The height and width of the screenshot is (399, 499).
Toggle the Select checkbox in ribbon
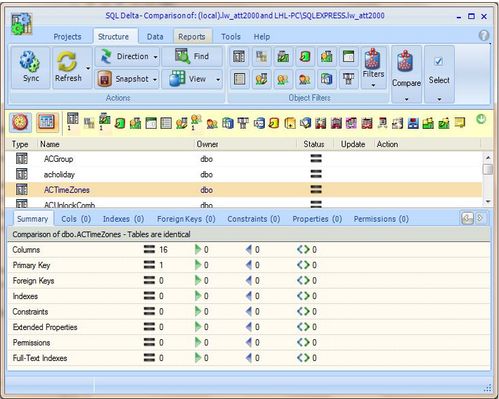pos(438,61)
